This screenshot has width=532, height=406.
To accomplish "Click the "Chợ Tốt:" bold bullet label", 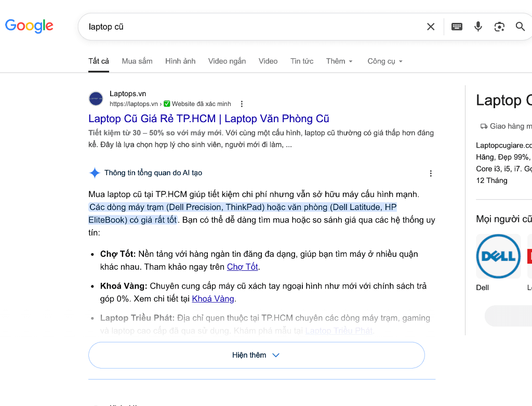I will click(118, 254).
